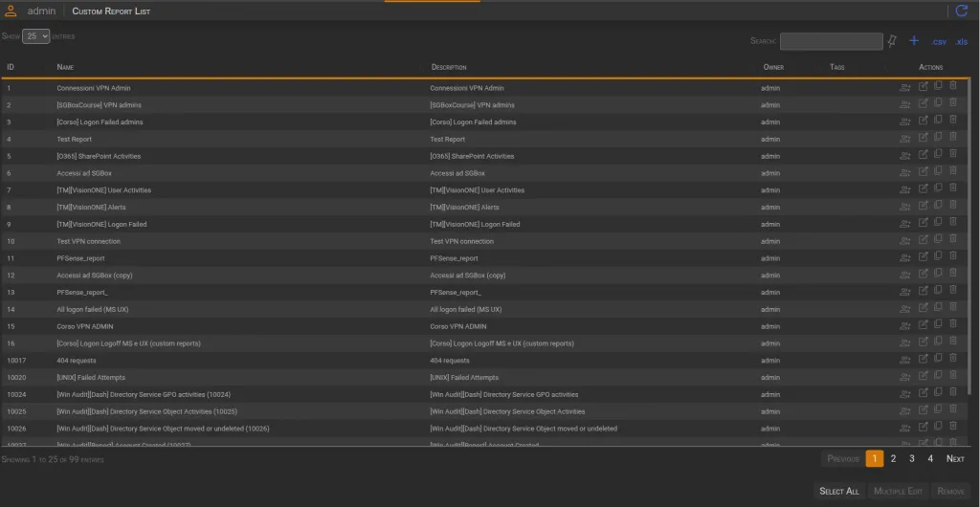Delete the [O365] SharePoint Activities report

953,154
